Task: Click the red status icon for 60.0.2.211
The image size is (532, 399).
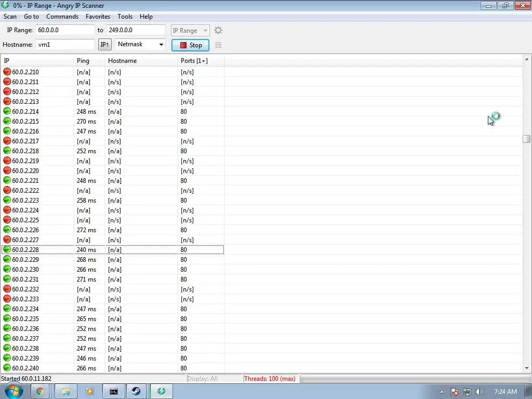Action: pos(7,82)
